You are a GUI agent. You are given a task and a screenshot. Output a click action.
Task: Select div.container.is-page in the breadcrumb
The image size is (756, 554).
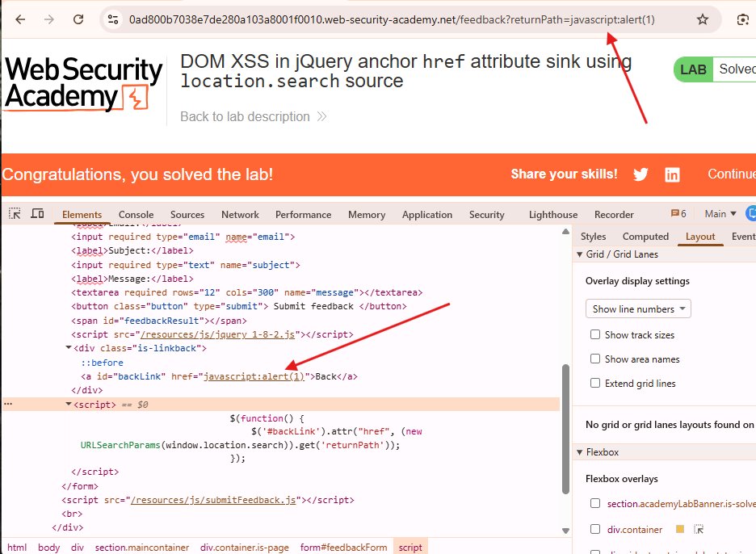pyautogui.click(x=245, y=548)
